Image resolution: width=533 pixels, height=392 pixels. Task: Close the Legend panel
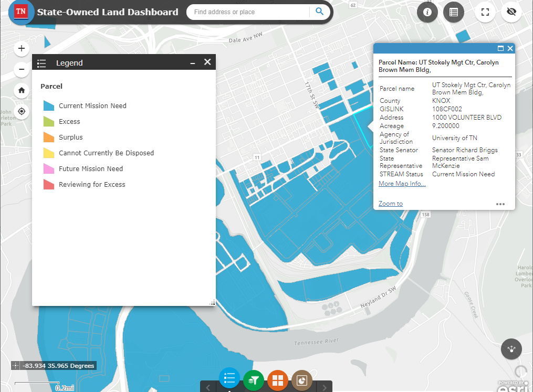[x=207, y=62]
